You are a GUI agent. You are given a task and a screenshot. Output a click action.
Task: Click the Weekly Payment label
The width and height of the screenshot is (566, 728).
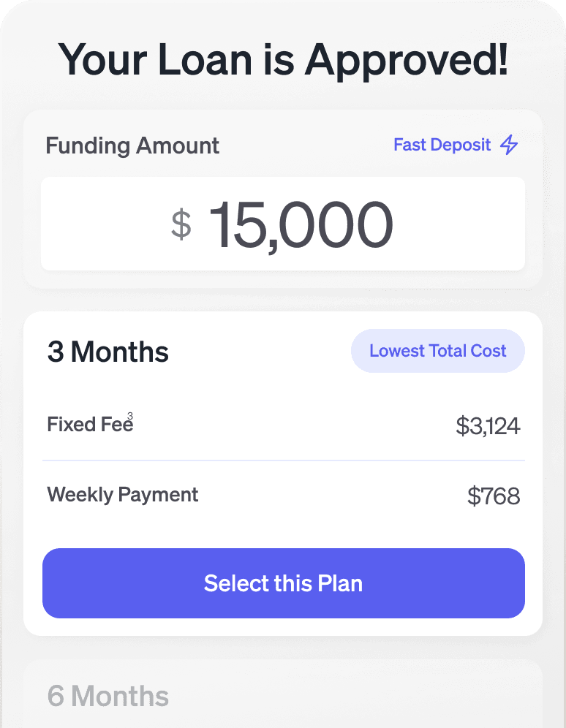(123, 495)
